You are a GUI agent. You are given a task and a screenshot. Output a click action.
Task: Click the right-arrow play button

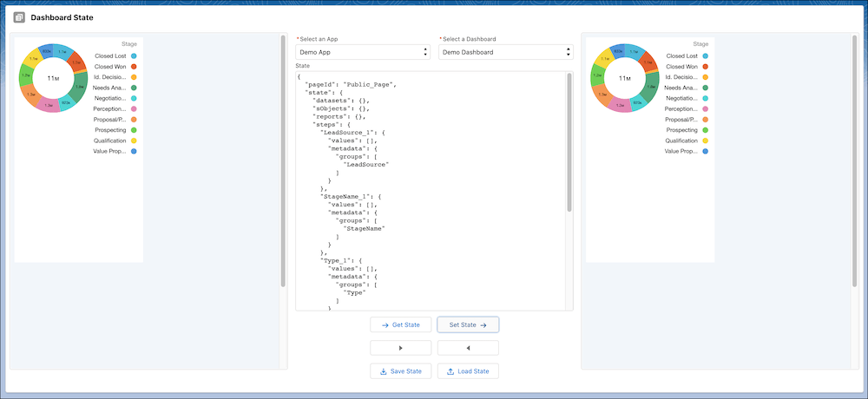[x=400, y=348]
